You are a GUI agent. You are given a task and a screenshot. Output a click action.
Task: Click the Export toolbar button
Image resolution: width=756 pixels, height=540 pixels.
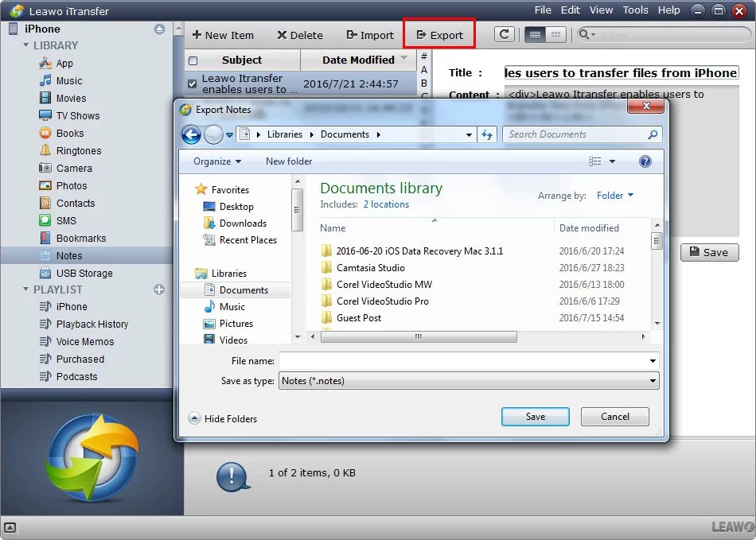pos(439,35)
